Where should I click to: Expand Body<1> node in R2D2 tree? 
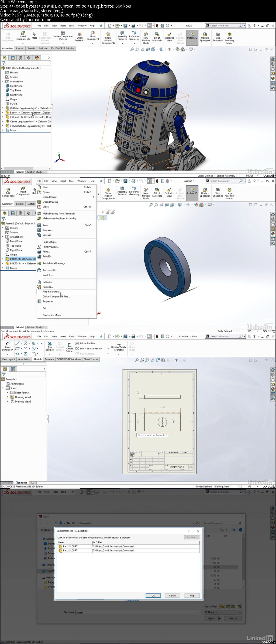[3, 113]
